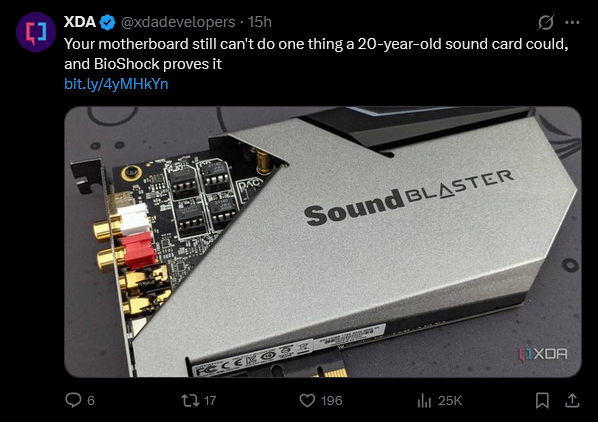Image resolution: width=598 pixels, height=422 pixels.
Task: Open the Sound Blaster card image
Action: tap(323, 242)
